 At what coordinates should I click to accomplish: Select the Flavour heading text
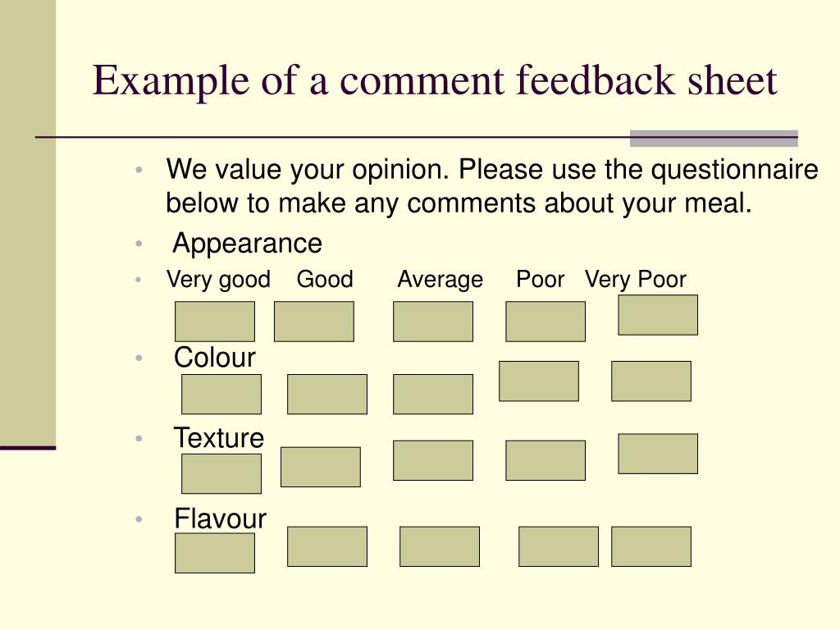point(220,518)
